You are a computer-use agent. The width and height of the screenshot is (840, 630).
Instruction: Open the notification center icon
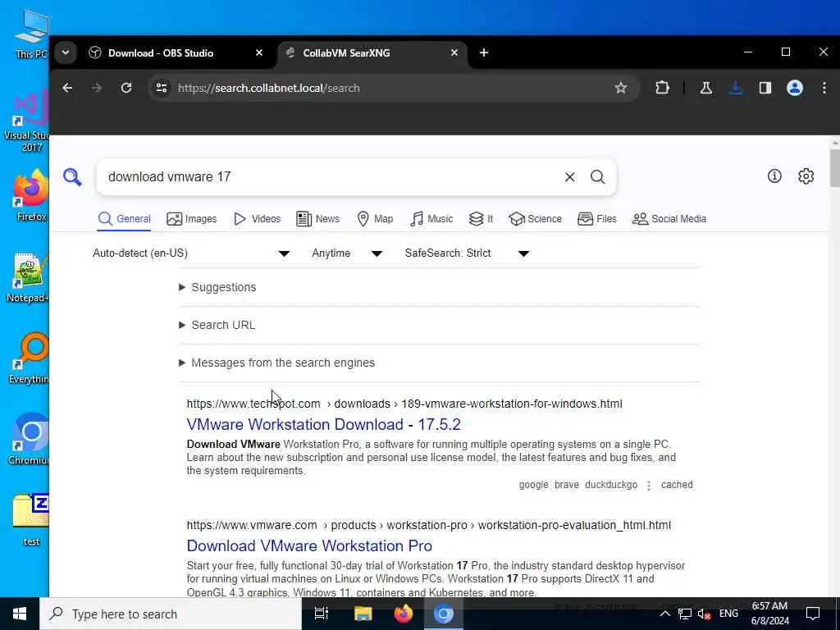[813, 614]
